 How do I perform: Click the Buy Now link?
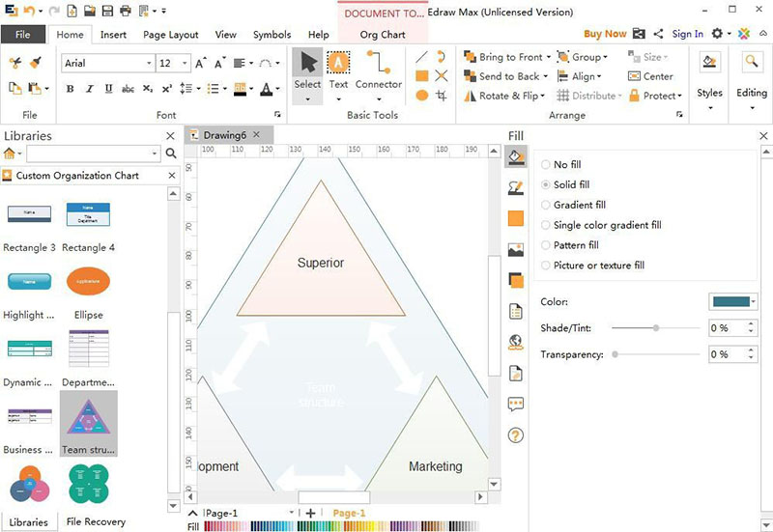coord(605,34)
